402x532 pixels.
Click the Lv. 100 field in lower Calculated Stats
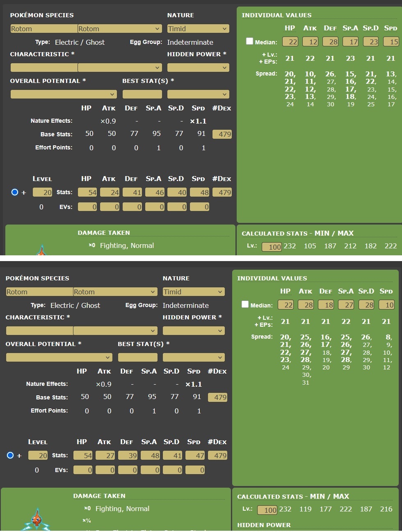[267, 510]
